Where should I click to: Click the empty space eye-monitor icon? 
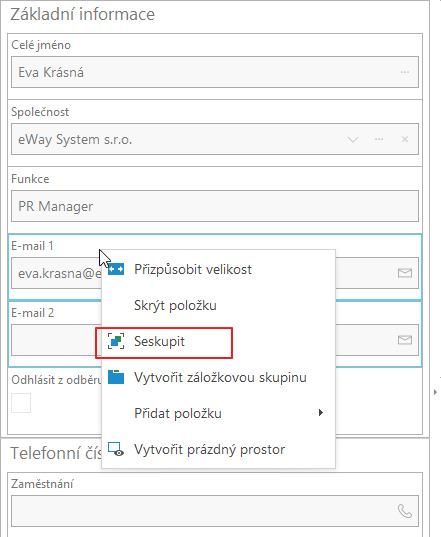[x=116, y=449]
